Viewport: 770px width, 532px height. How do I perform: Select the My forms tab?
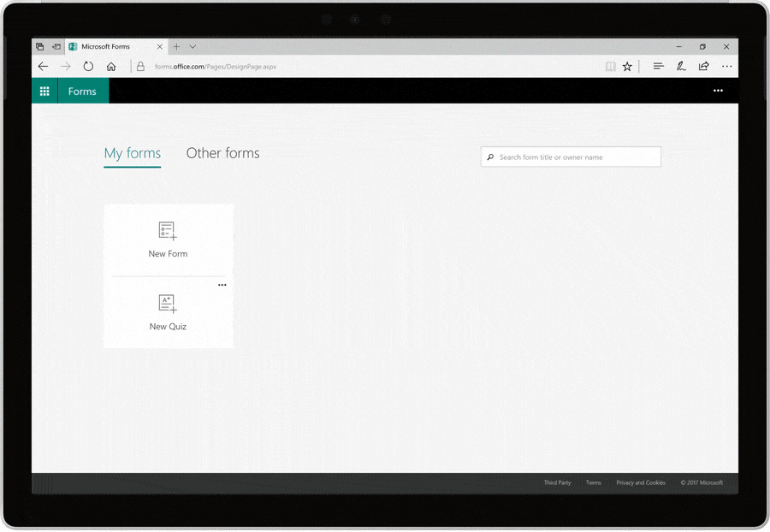pyautogui.click(x=132, y=153)
